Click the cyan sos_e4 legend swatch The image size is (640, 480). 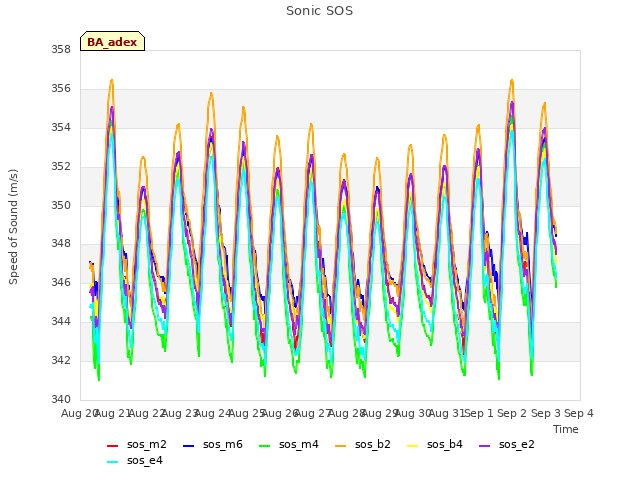tap(112, 462)
